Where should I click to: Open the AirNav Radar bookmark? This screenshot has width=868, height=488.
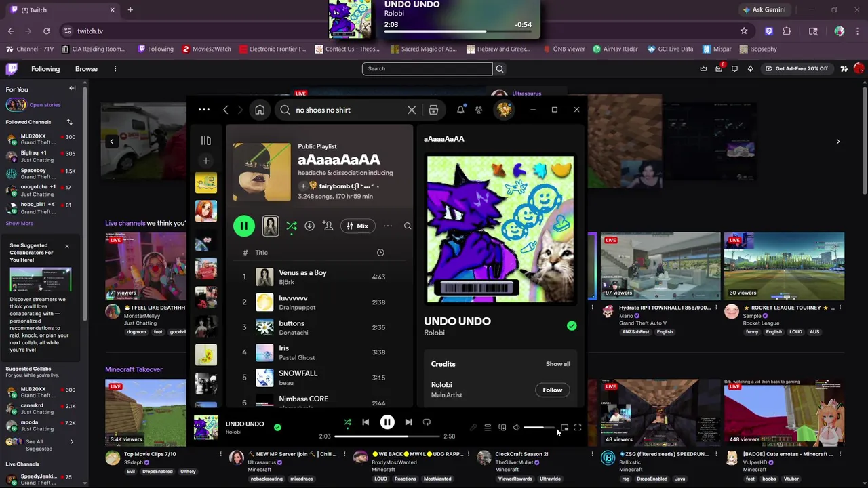[615, 49]
